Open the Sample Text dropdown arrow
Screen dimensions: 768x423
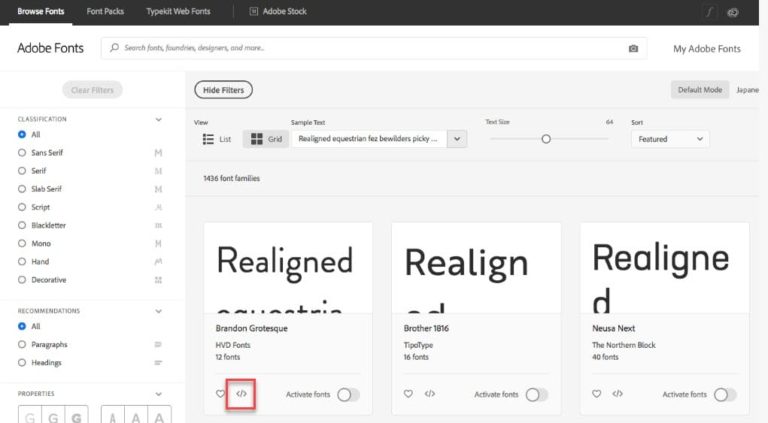456,139
